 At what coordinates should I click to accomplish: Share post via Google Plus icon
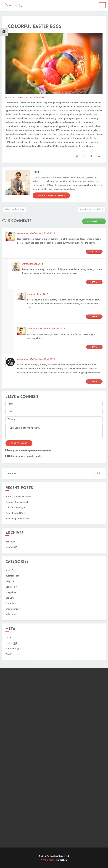coord(91,156)
